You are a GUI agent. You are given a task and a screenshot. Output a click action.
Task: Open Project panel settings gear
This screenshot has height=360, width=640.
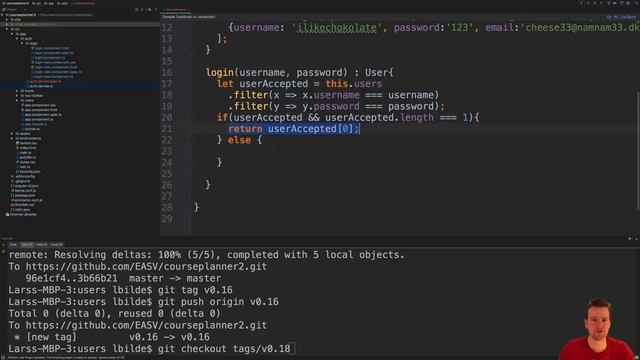[x=149, y=9]
